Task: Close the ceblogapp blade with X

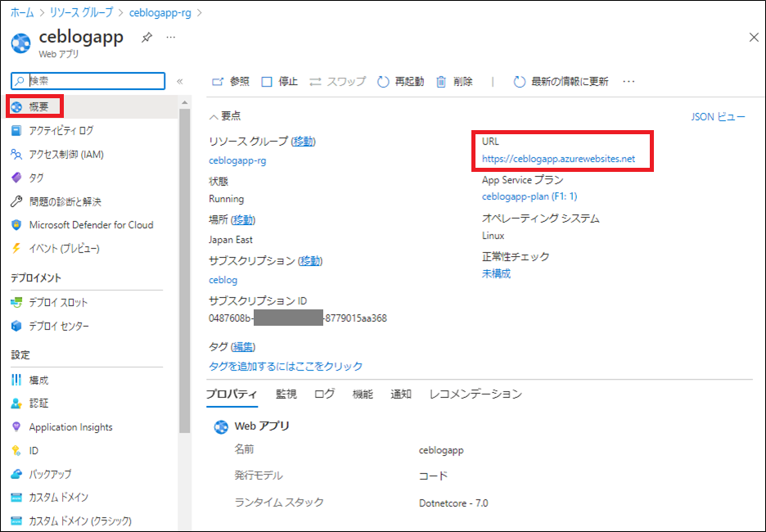Action: coord(754,38)
